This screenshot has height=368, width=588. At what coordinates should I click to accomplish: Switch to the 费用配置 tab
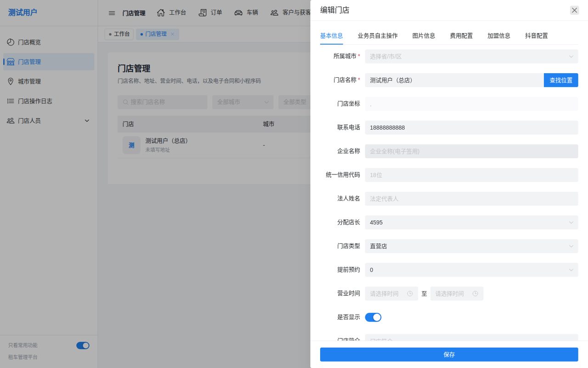[461, 35]
